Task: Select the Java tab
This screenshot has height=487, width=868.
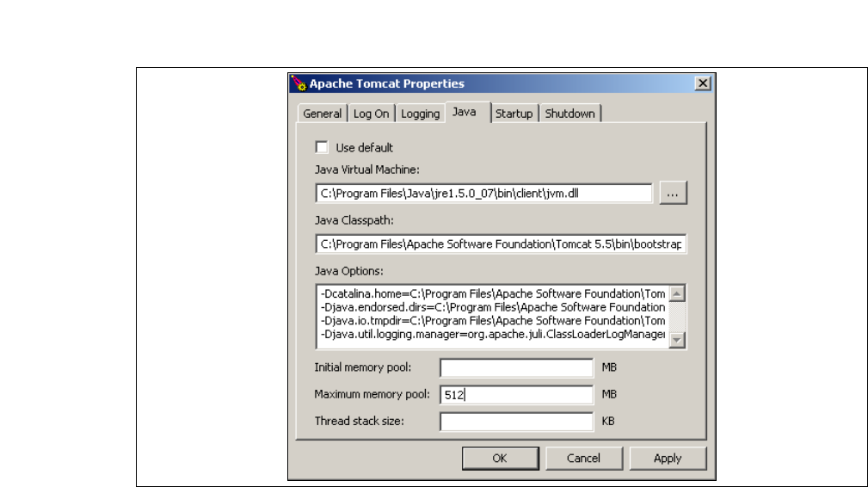Action: click(467, 112)
